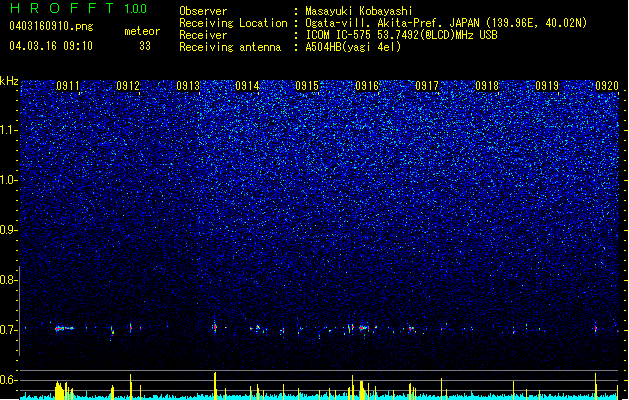Click the Receiving antenna label
629x400 pixels.
[x=230, y=47]
